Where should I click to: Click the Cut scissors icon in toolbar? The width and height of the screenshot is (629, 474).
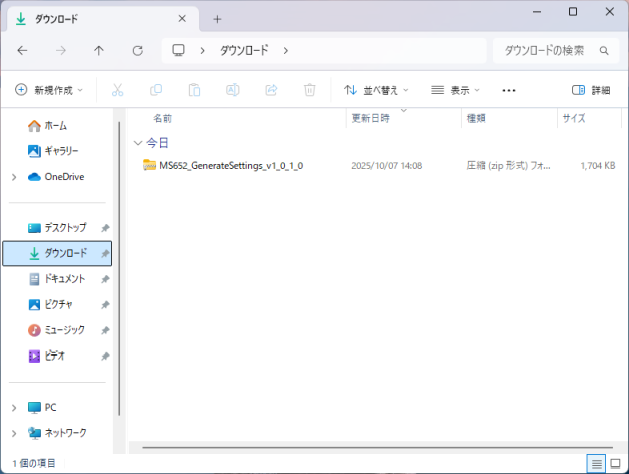(117, 90)
